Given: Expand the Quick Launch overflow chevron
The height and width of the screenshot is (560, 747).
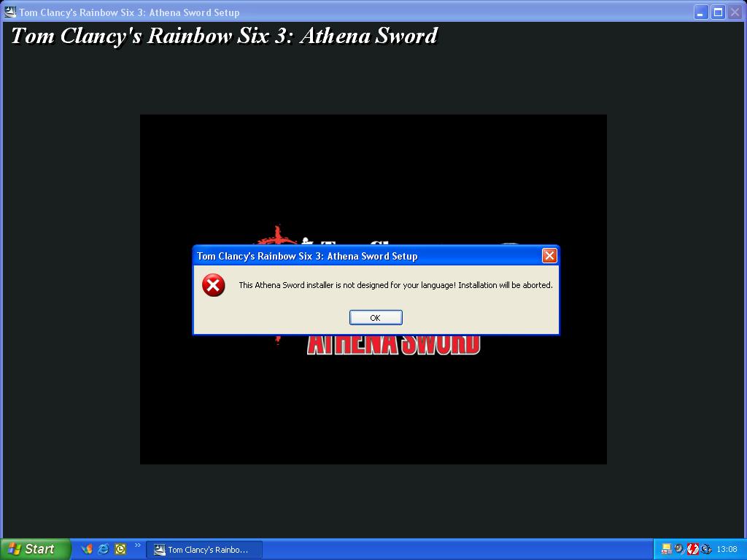Looking at the screenshot, I should coord(138,545).
